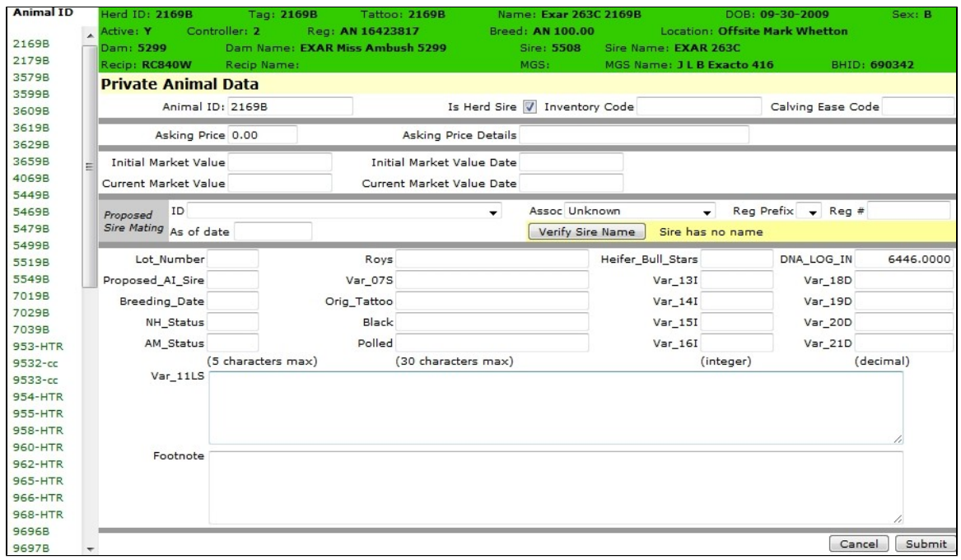
Task: Open the Assoc Unknown dropdown
Action: [x=639, y=211]
